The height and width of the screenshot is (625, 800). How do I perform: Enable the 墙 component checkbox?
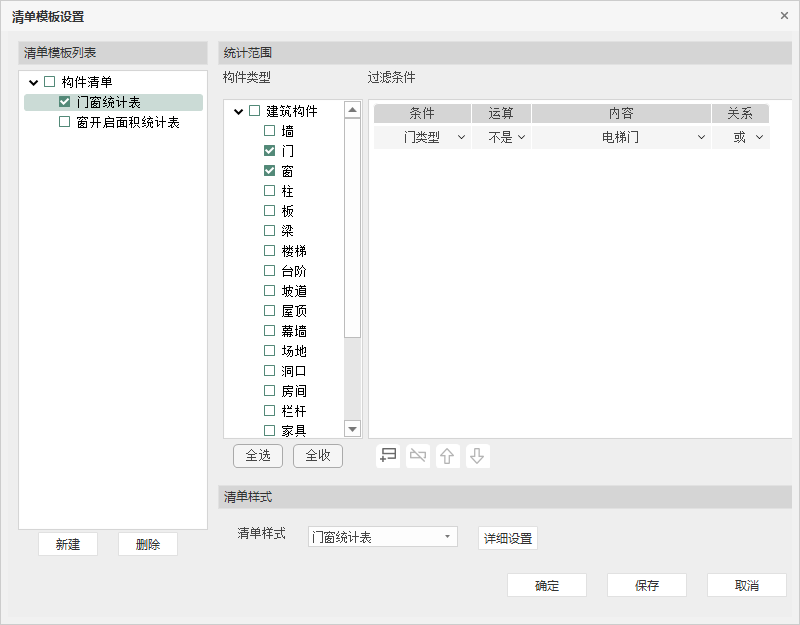coord(269,130)
